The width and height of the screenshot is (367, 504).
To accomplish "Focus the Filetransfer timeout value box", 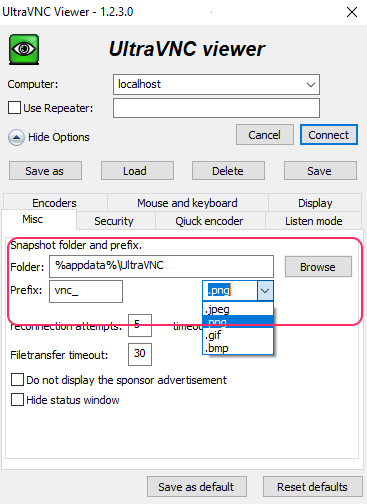I will (x=140, y=354).
